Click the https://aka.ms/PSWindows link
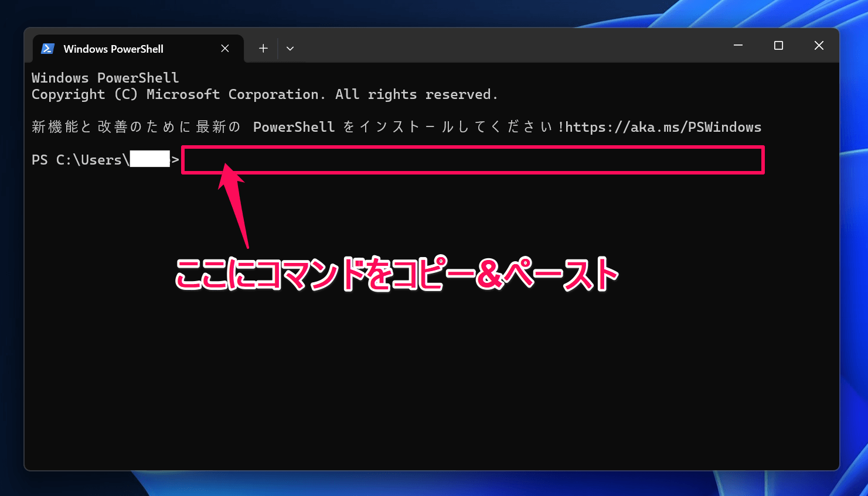Screen dimensions: 868x496 [x=663, y=127]
